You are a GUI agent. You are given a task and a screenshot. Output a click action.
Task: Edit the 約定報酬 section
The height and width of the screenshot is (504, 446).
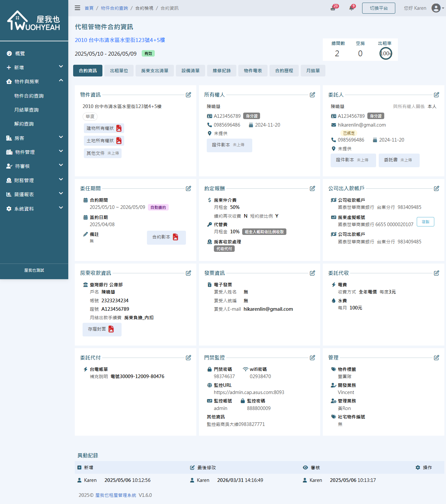312,188
